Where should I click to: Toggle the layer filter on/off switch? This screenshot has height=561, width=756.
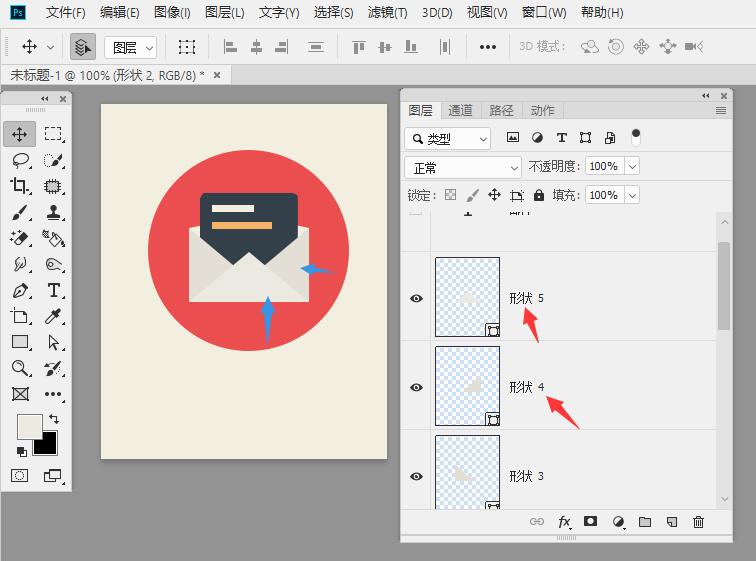[635, 137]
